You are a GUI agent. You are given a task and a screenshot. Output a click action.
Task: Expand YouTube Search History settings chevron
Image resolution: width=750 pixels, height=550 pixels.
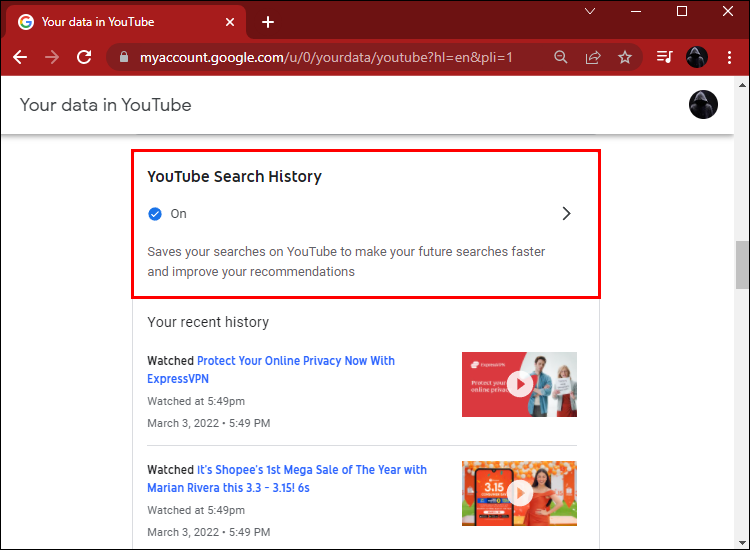[566, 213]
